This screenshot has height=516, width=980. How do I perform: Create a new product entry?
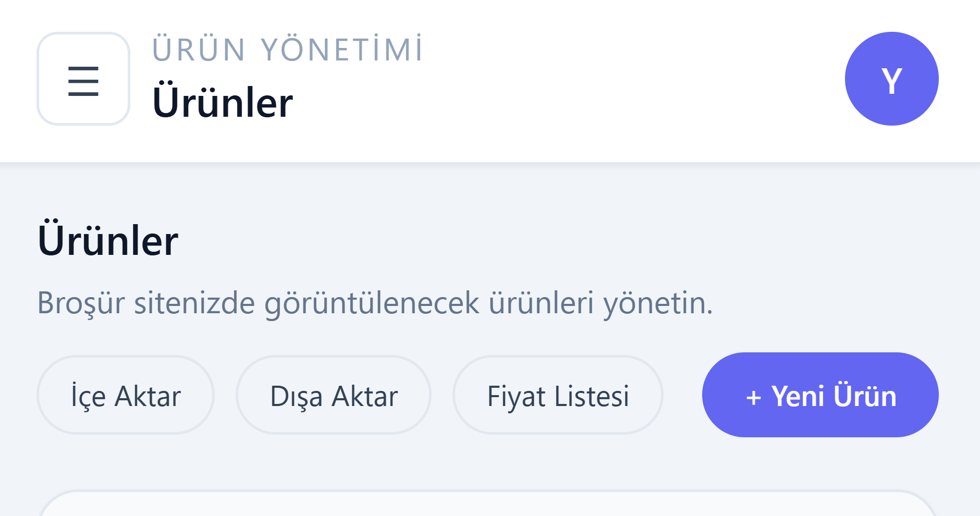820,395
